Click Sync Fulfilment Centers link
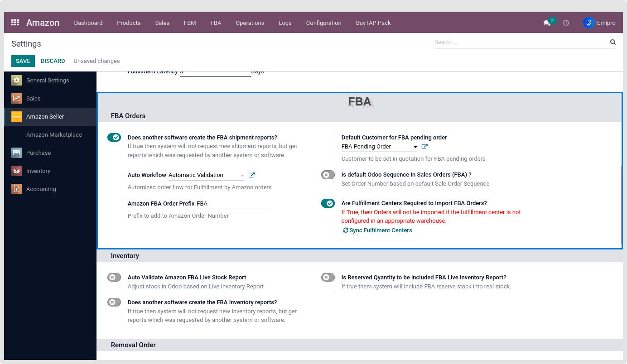Image resolution: width=627 pixels, height=364 pixels. coord(377,230)
